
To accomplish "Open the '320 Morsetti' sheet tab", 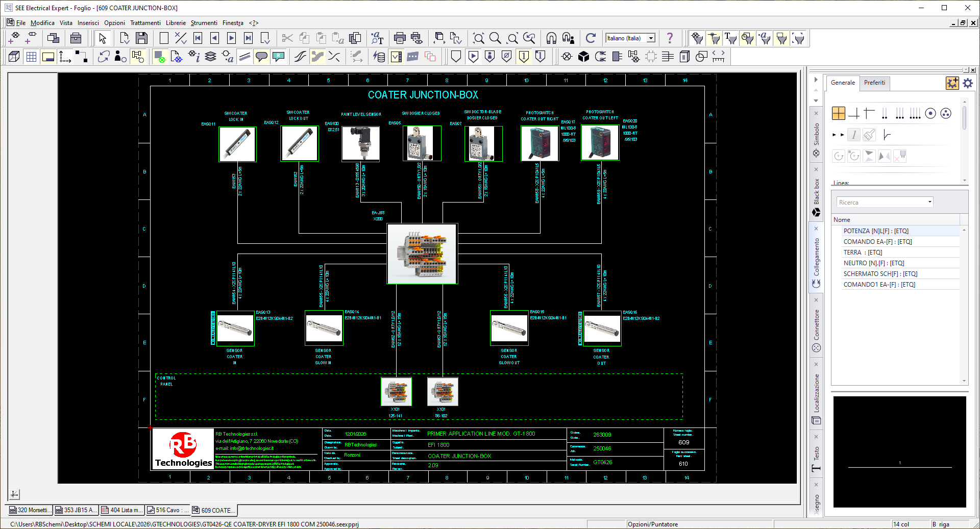I will pyautogui.click(x=30, y=510).
